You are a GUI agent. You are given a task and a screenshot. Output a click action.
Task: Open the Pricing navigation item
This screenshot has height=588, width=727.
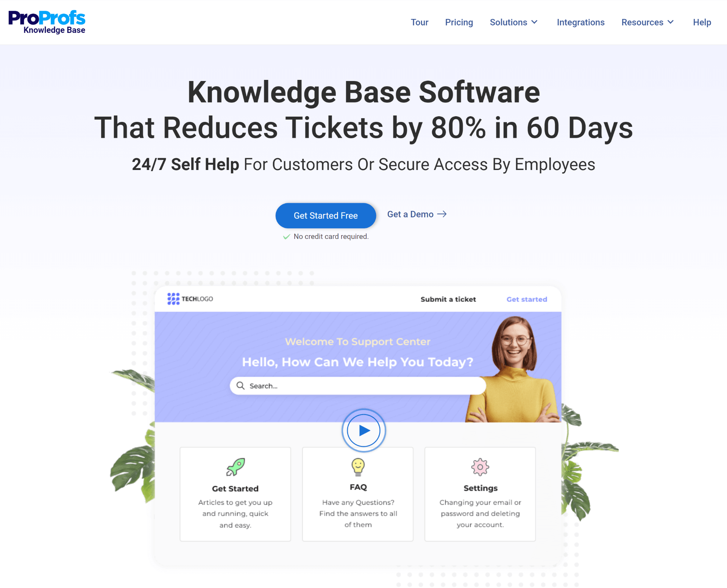pyautogui.click(x=458, y=22)
